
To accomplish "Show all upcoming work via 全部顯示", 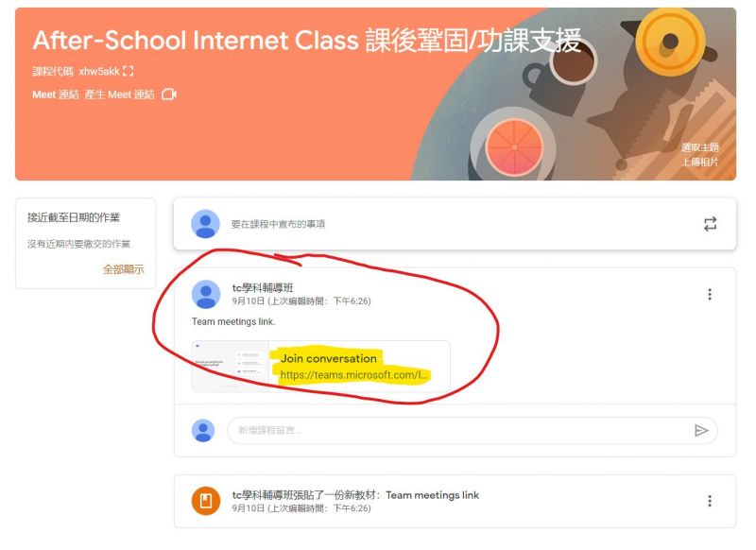I will point(124,269).
